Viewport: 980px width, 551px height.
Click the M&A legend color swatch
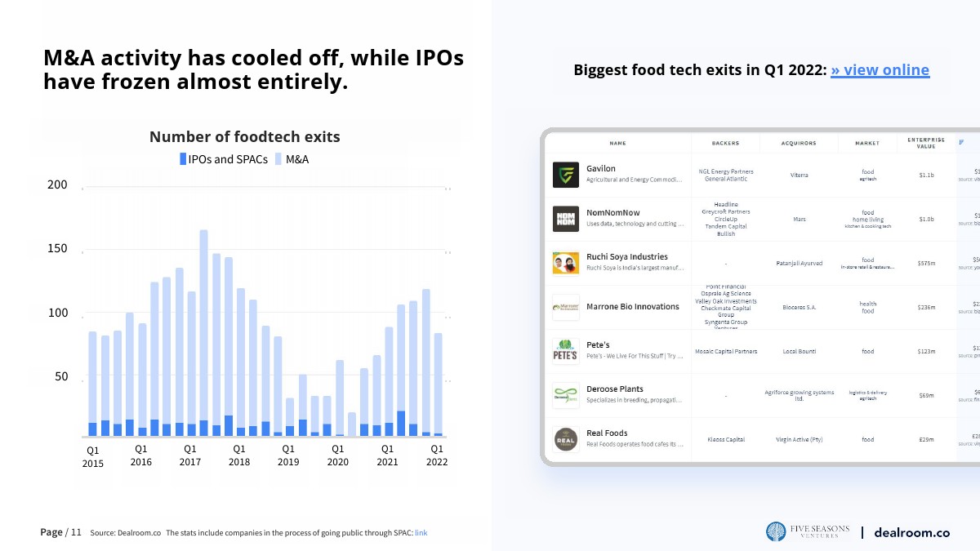pos(278,159)
